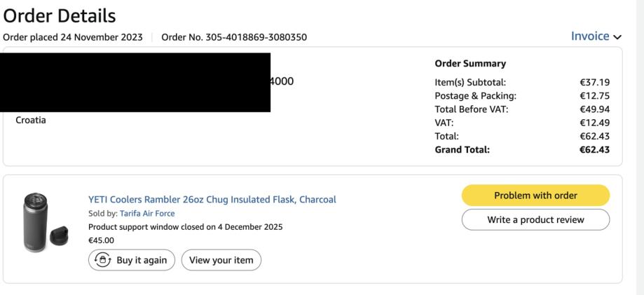Click the vertical scrollbar on the right
The width and height of the screenshot is (644, 295).
click(x=640, y=147)
